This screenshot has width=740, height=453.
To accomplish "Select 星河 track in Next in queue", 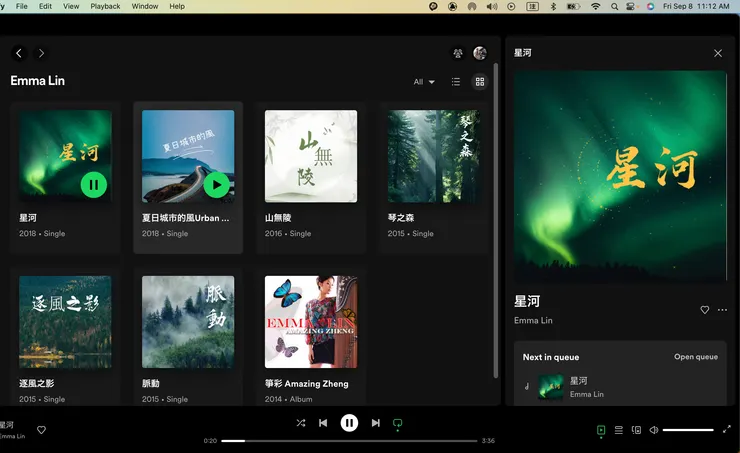I will pyautogui.click(x=620, y=387).
